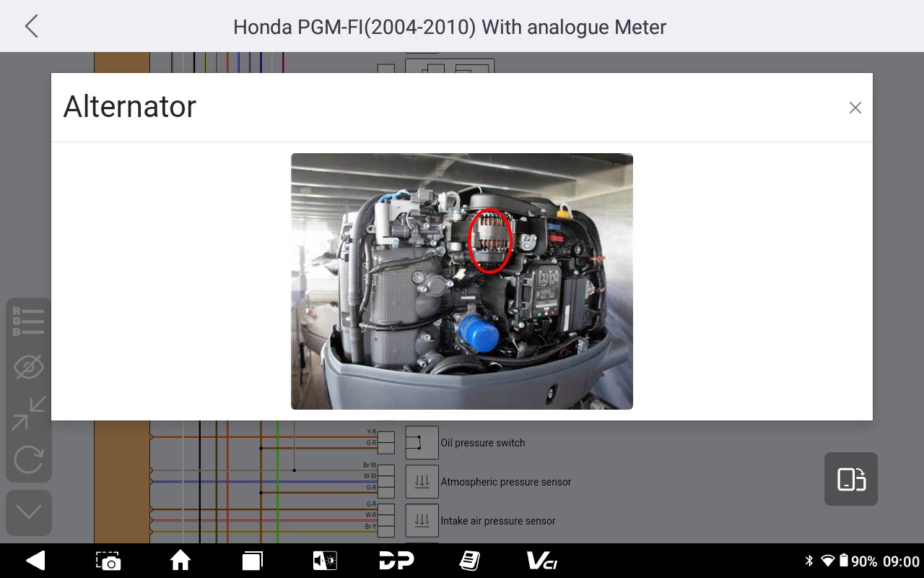Viewport: 924px width, 578px height.
Task: Select the Atmospheric pressure sensor label
Action: tap(506, 482)
